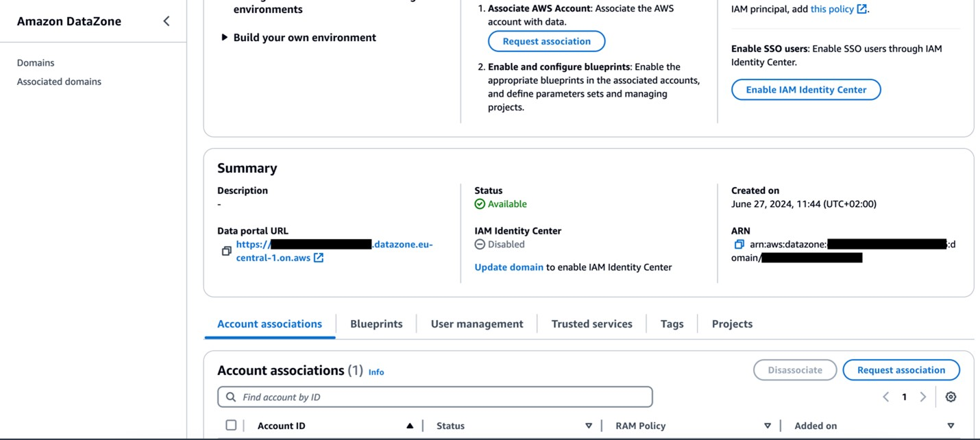Toggle select all accounts checkbox
The height and width of the screenshot is (440, 980).
(231, 426)
